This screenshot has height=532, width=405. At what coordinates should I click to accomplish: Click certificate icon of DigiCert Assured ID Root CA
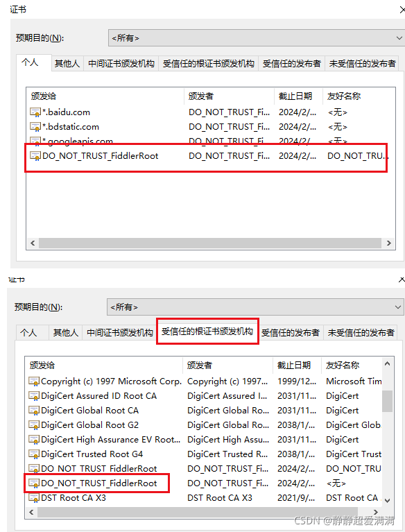(x=34, y=396)
